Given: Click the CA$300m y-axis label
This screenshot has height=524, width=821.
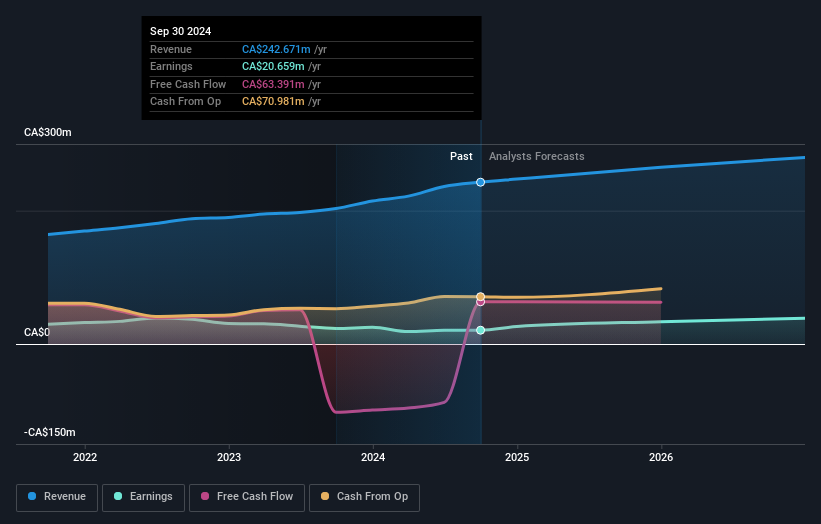Looking at the screenshot, I should tap(48, 132).
